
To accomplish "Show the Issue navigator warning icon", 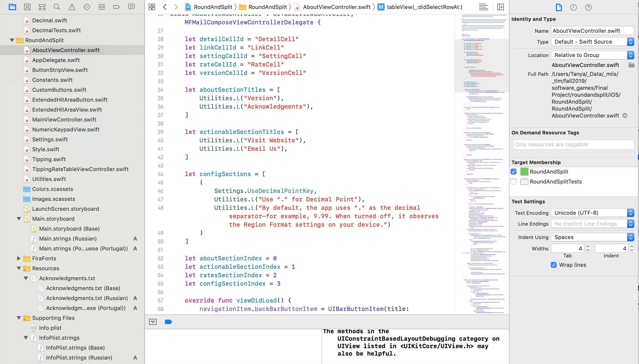I will click(72, 7).
